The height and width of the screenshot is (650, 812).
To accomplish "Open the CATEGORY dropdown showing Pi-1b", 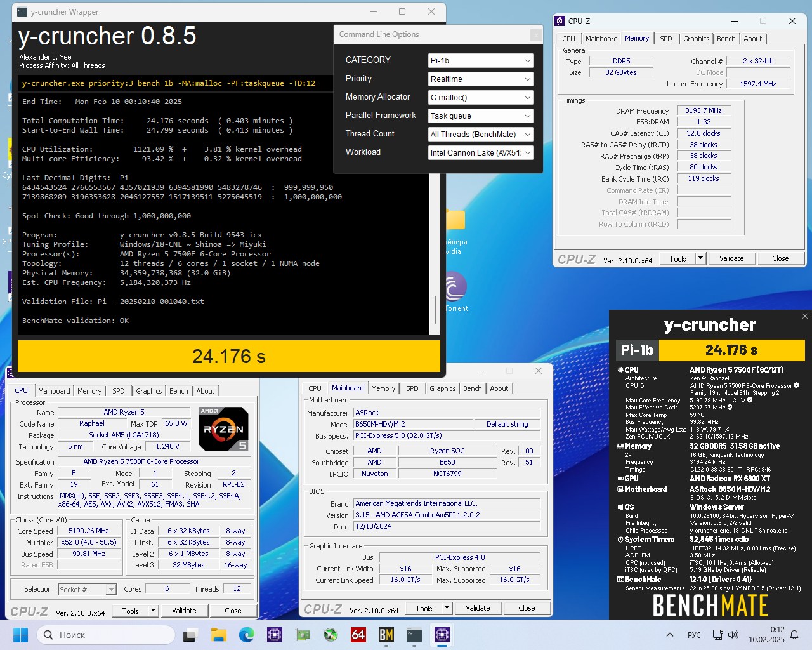I will (481, 60).
